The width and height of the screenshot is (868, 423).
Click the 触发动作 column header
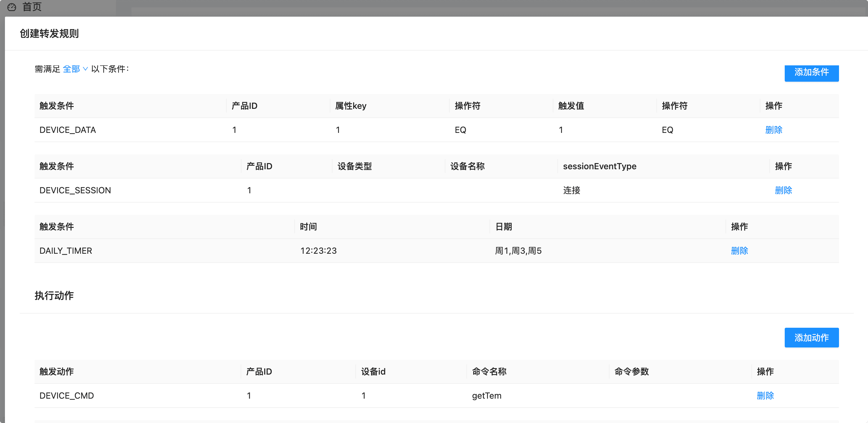[57, 372]
